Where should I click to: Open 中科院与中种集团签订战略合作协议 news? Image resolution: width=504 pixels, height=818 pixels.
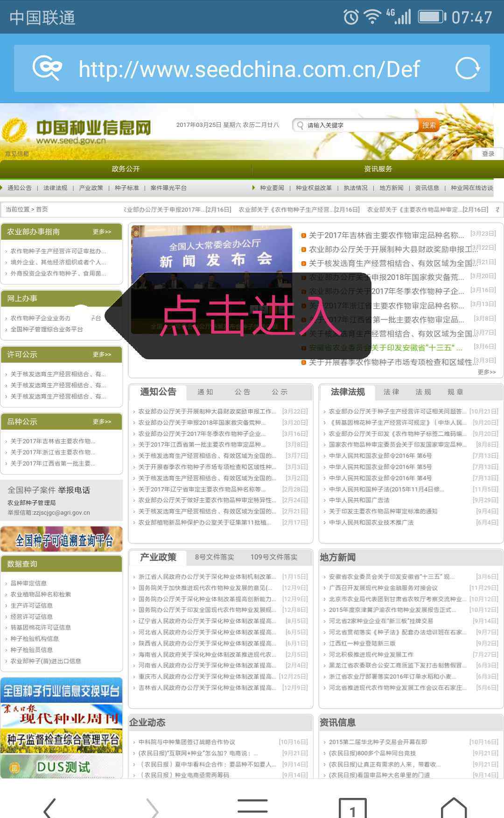[187, 742]
